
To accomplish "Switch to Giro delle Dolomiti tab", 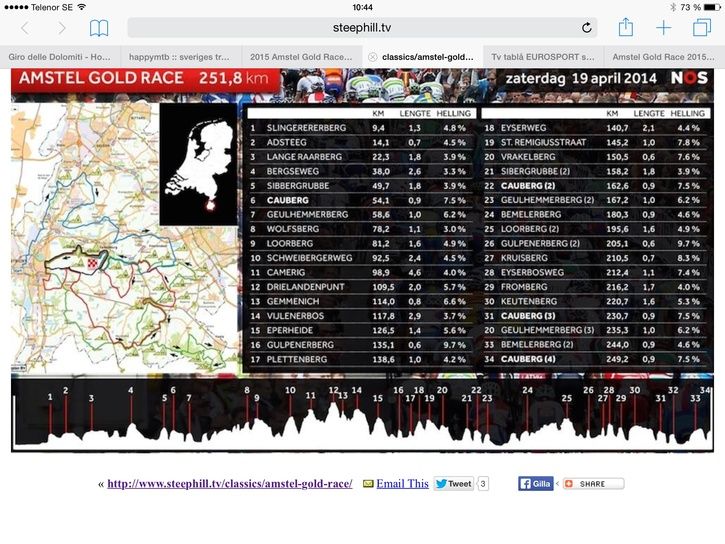I will pos(60,57).
